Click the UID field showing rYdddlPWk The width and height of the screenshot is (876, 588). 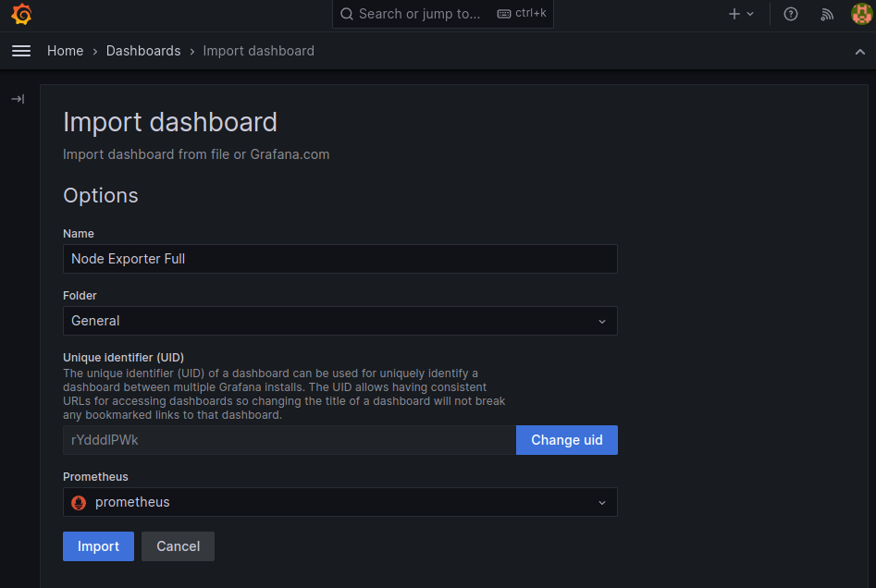coord(289,440)
